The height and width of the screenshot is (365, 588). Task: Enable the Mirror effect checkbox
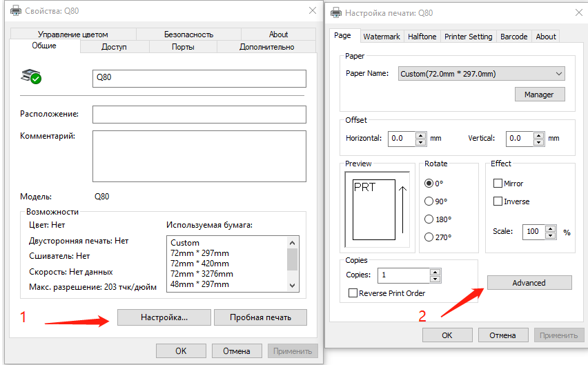[x=498, y=184]
